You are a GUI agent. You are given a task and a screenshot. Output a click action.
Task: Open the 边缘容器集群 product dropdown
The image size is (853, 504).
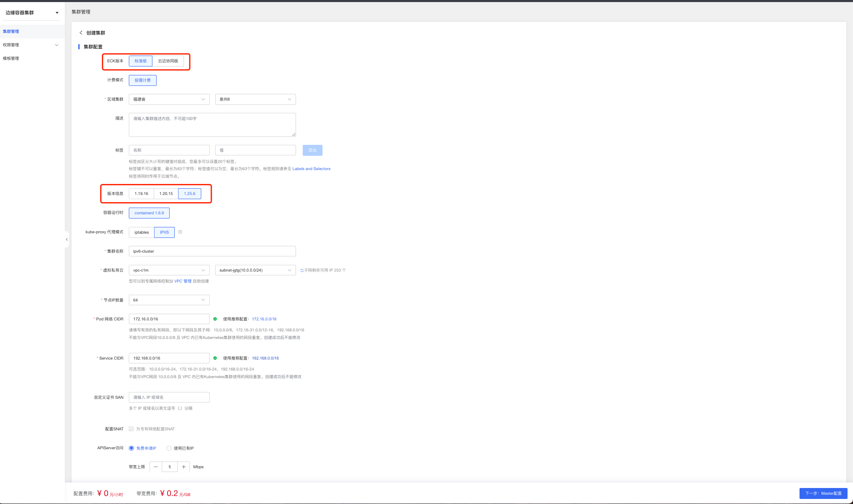pos(32,13)
